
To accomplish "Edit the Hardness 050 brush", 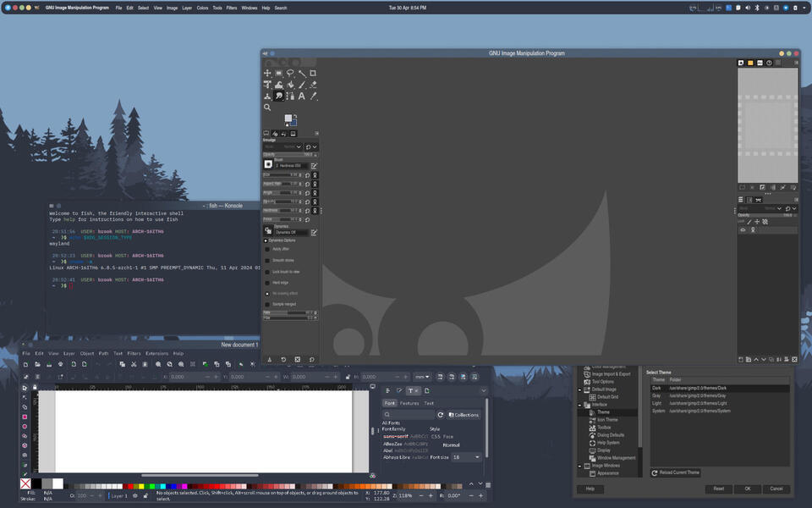I will coord(314,165).
